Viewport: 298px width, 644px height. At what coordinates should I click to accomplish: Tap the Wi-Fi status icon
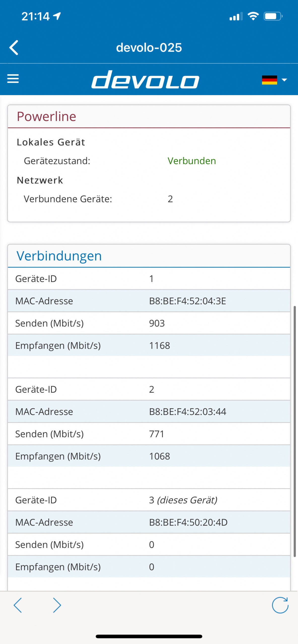point(253,16)
